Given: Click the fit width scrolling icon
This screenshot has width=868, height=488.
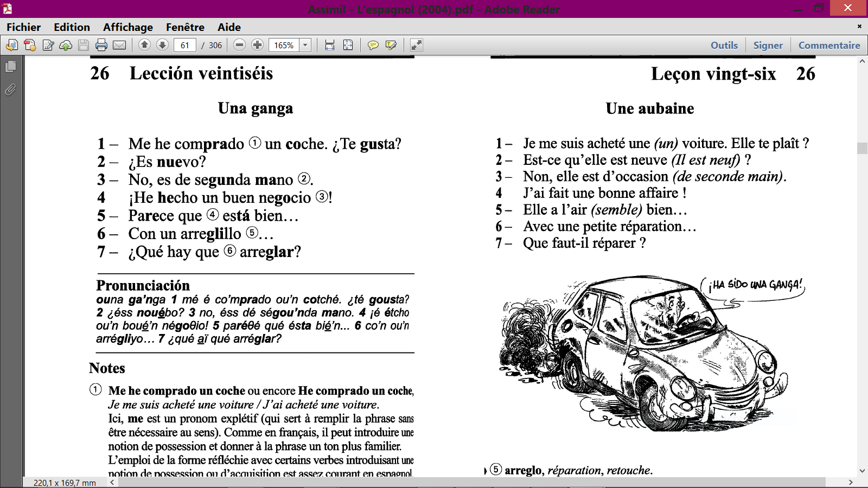Looking at the screenshot, I should (x=330, y=45).
